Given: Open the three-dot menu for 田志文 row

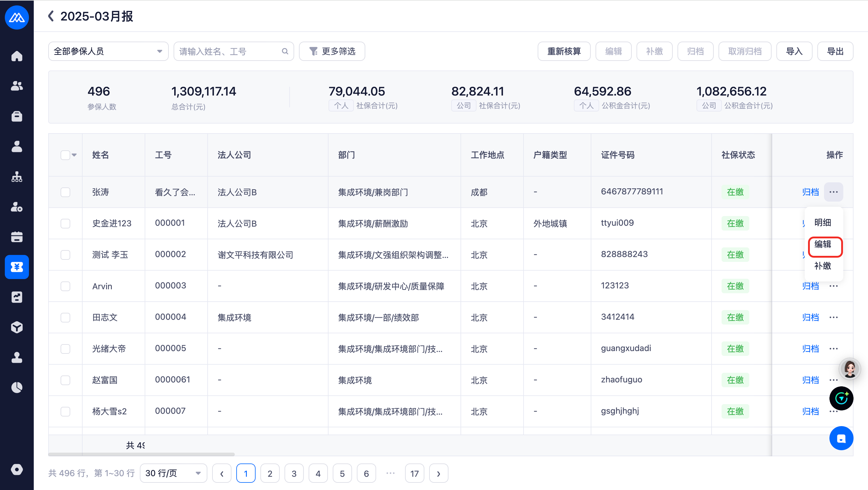Looking at the screenshot, I should coord(833,317).
